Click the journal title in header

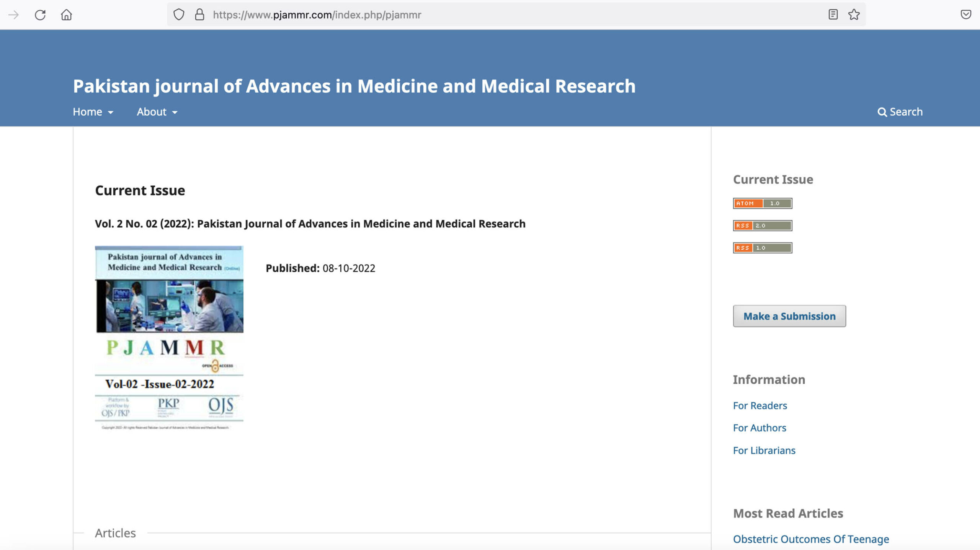pos(354,86)
